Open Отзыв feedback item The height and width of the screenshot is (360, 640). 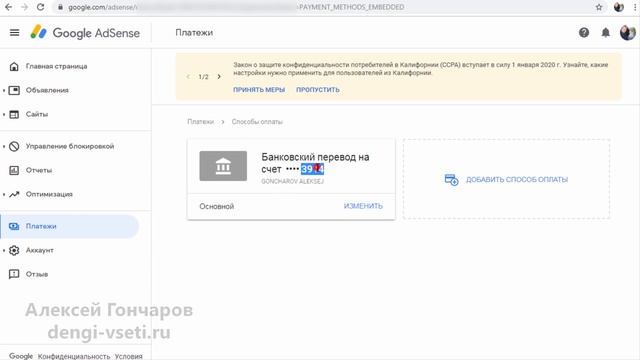coord(37,274)
